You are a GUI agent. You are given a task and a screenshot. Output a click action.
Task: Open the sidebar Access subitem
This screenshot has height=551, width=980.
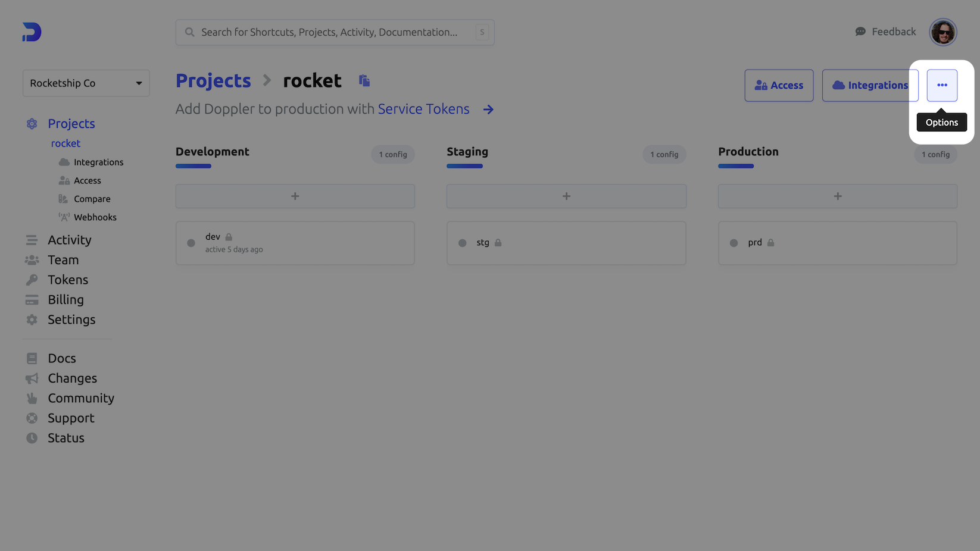coord(88,180)
